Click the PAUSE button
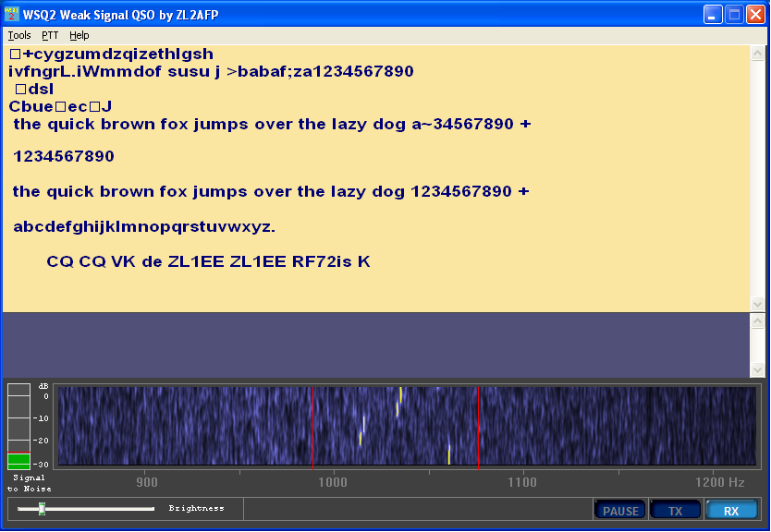This screenshot has height=532, width=771. pos(620,511)
